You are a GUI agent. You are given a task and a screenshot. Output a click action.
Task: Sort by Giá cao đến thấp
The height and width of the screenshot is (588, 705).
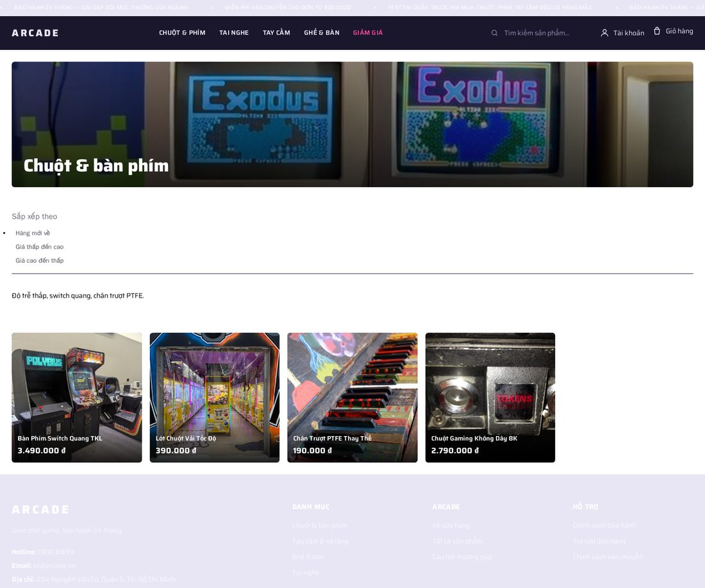click(x=40, y=260)
